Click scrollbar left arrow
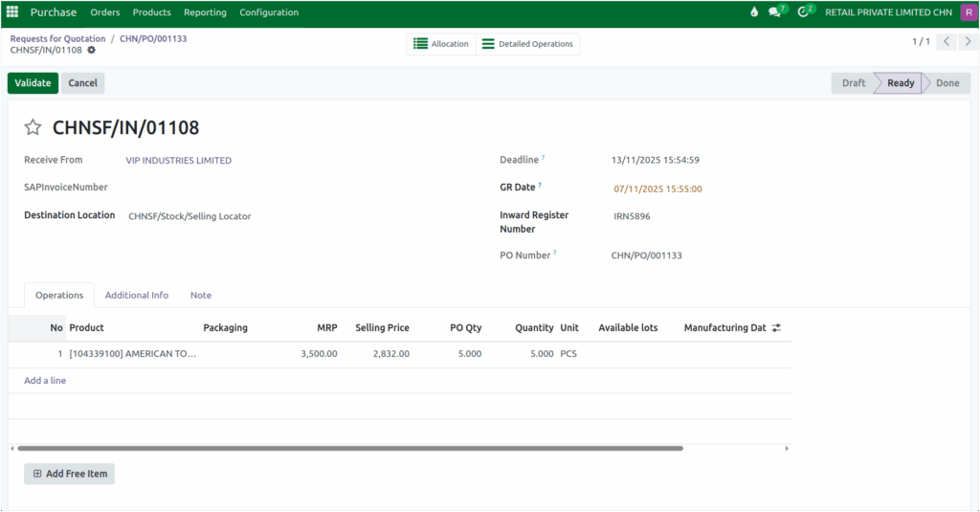The height and width of the screenshot is (512, 980). (11, 448)
